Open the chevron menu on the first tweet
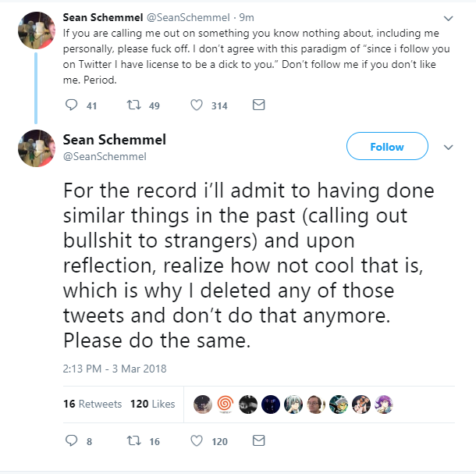 pos(449,19)
